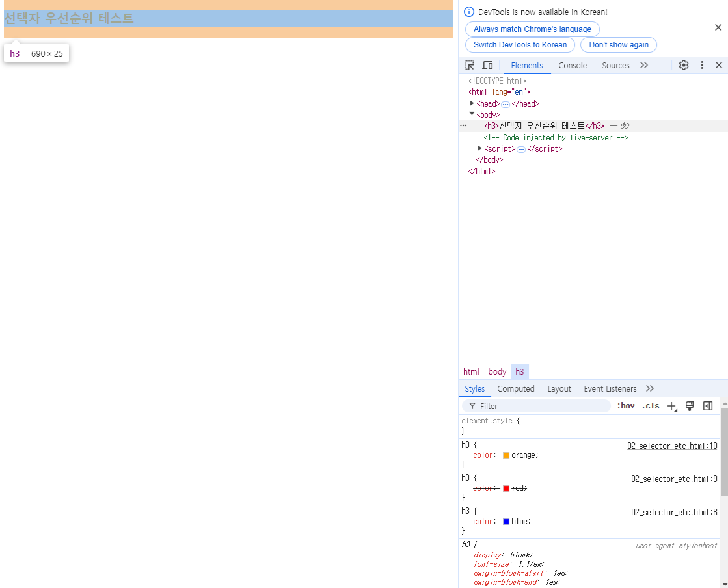Viewport: 728px width, 588px height.
Task: Click the struck-through blue value
Action: [519, 522]
